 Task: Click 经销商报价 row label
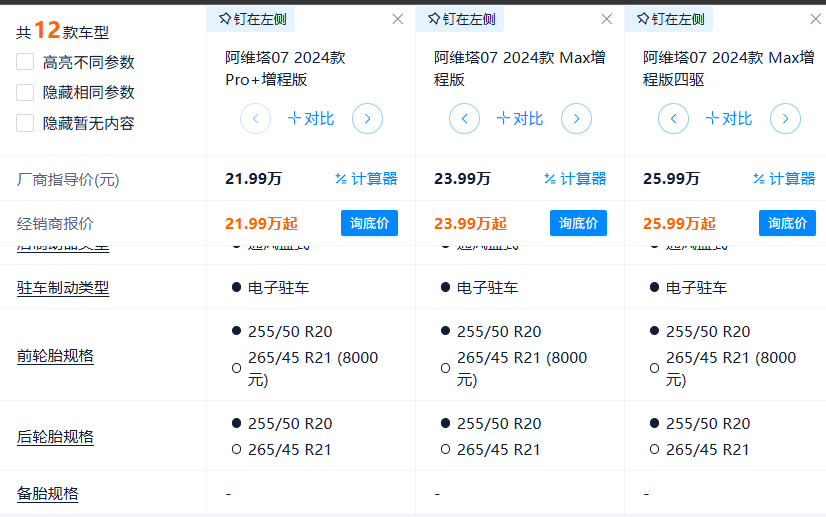55,223
